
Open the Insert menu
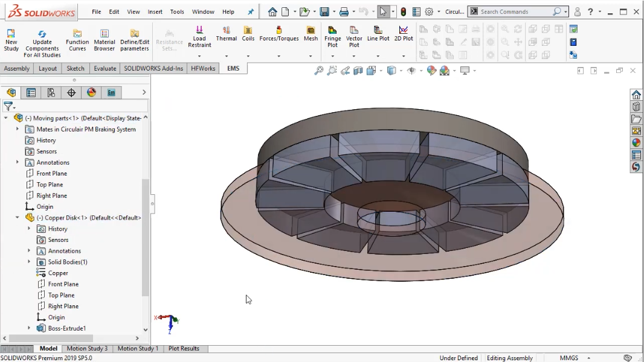[155, 12]
